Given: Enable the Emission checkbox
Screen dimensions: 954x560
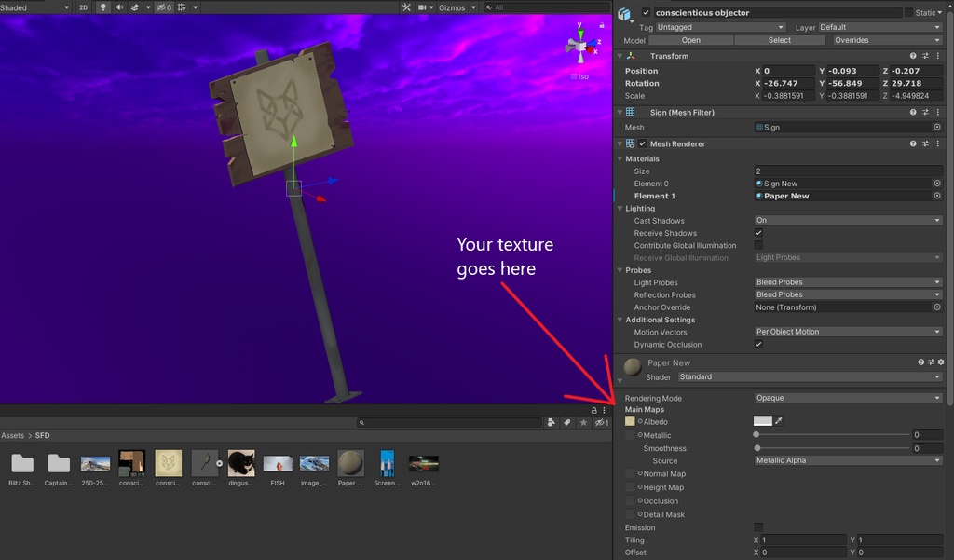Looking at the screenshot, I should point(758,527).
